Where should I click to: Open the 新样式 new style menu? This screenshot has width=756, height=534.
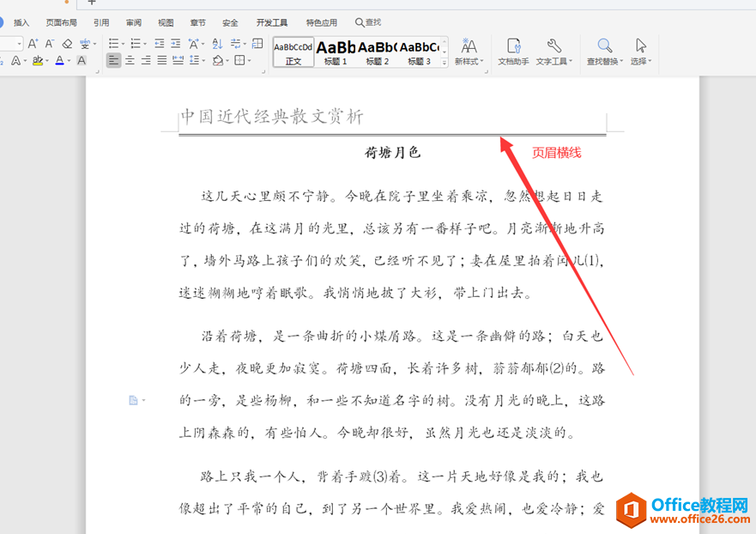469,52
